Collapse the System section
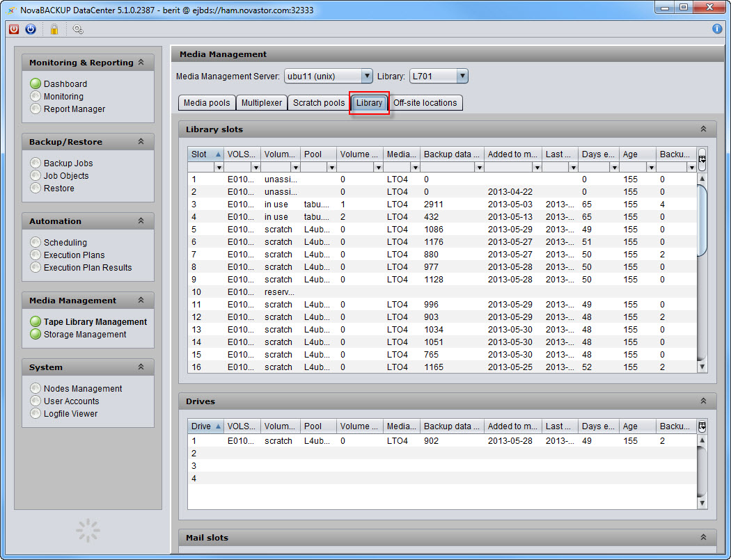Screen dimensions: 731x560 (x=141, y=367)
